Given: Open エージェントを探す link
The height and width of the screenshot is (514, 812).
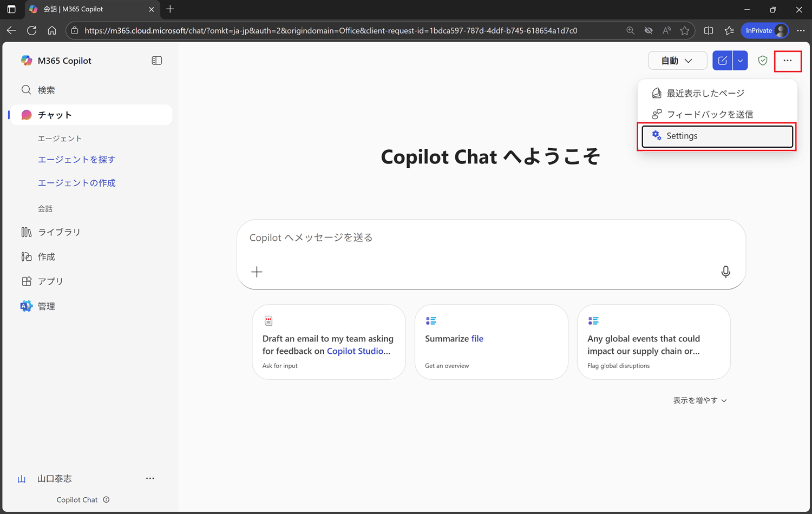Looking at the screenshot, I should 76,160.
